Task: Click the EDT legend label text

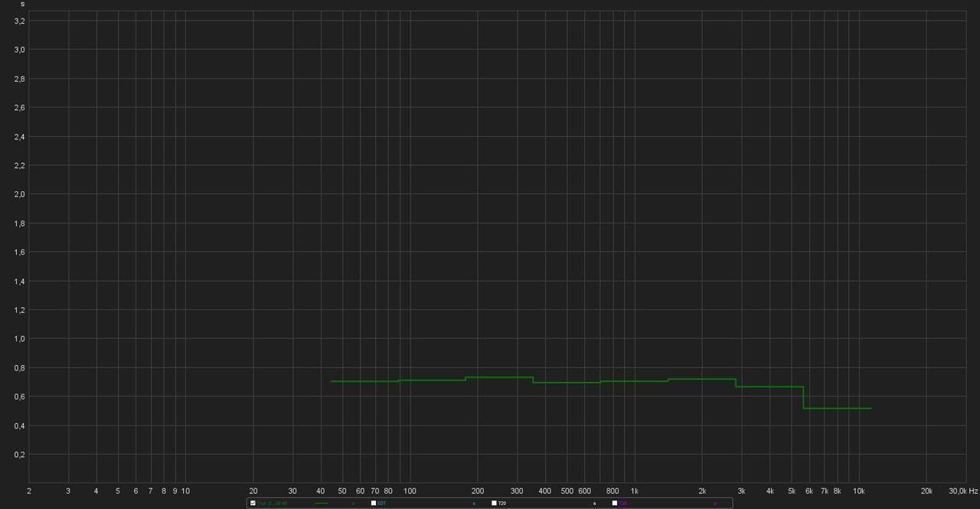Action: [x=382, y=503]
